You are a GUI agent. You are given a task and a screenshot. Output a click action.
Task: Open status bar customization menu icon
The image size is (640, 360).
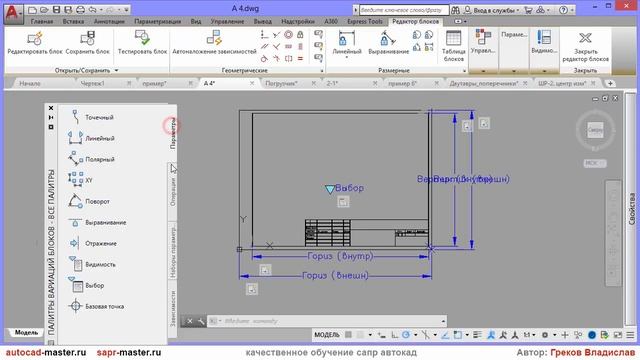630,335
